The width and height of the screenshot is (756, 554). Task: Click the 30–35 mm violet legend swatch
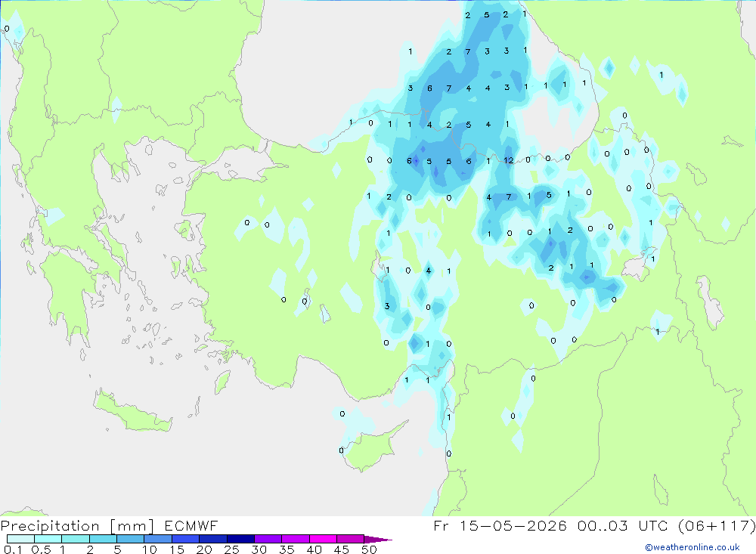(268, 539)
